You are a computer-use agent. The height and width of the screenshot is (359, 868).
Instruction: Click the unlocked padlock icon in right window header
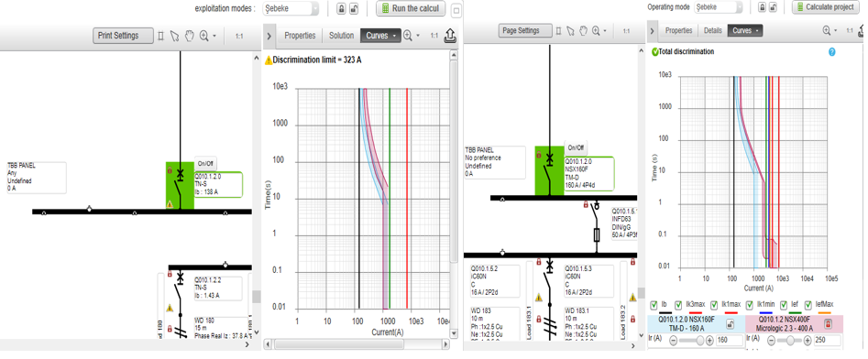tap(774, 7)
